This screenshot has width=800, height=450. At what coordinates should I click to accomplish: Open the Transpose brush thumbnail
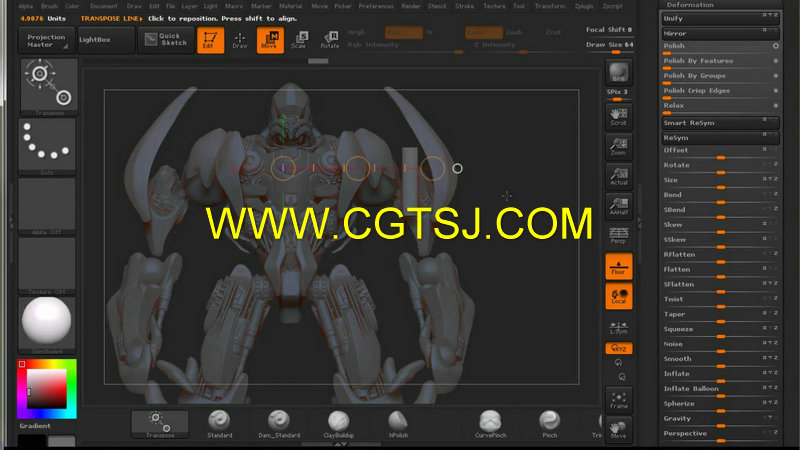click(49, 87)
